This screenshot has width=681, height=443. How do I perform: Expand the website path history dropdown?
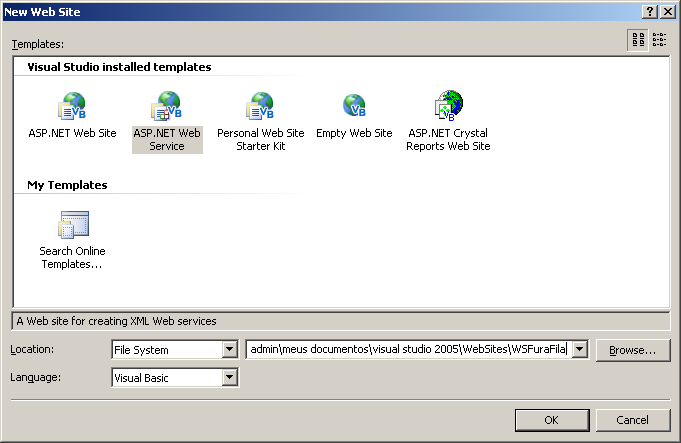pos(579,350)
